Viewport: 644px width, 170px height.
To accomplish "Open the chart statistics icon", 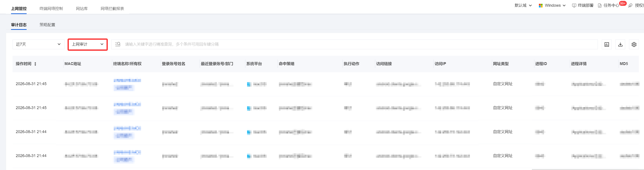I will pos(607,44).
